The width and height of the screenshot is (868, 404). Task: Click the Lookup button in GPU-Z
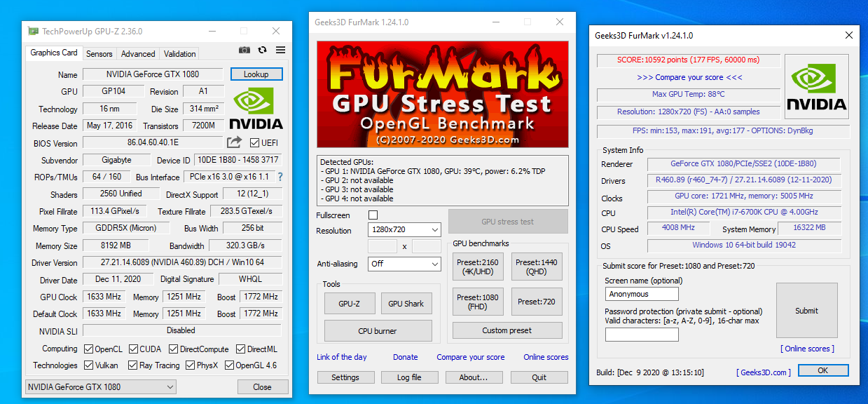point(256,74)
